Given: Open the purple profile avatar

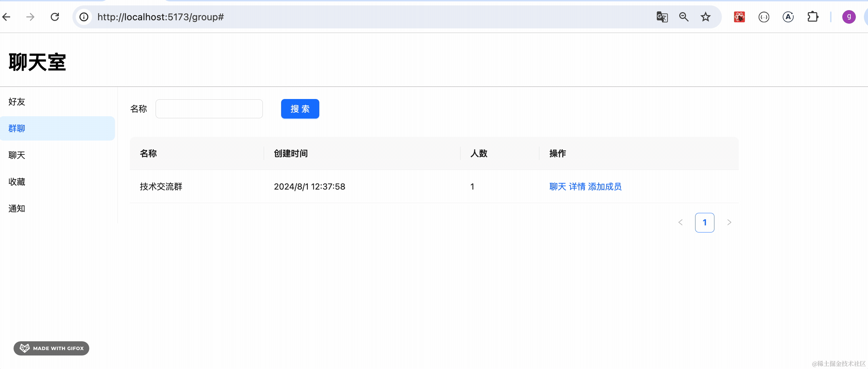Looking at the screenshot, I should [849, 17].
